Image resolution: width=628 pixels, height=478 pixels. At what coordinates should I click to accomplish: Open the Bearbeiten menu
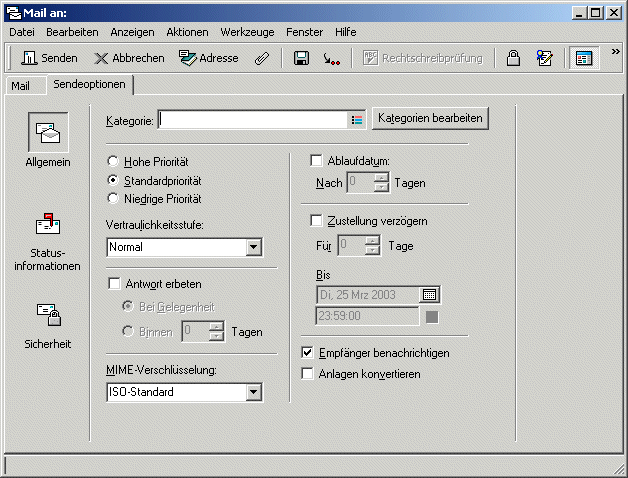(x=72, y=32)
